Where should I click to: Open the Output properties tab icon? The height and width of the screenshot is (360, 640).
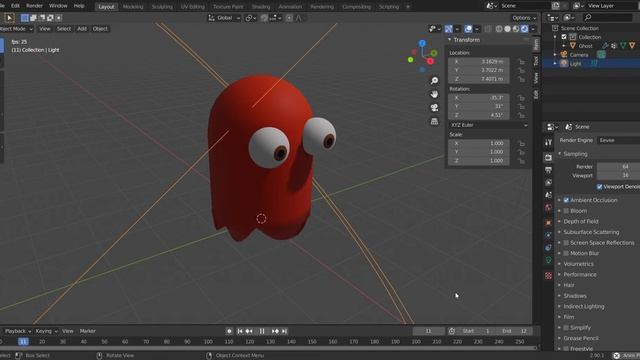coord(548,170)
